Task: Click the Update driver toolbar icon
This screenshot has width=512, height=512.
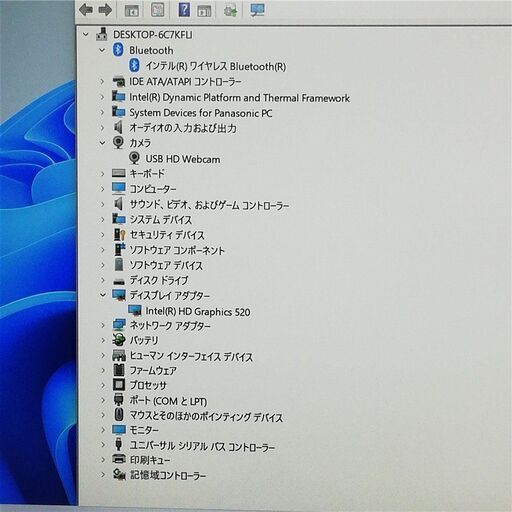Action: point(230,10)
